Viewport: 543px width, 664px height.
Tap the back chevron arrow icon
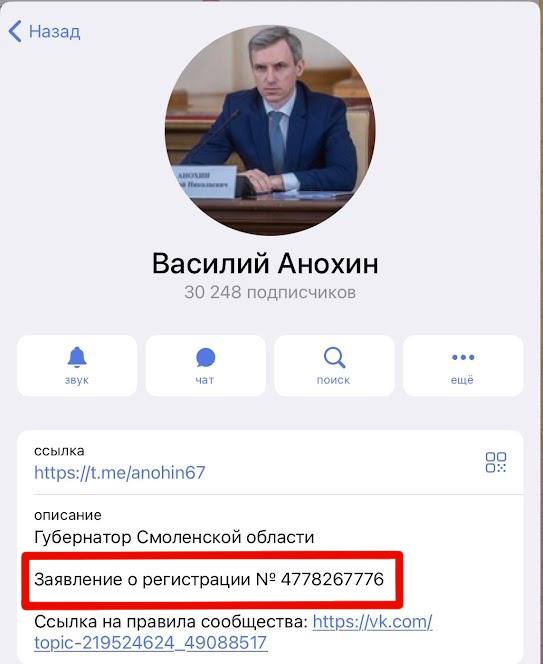click(x=15, y=31)
